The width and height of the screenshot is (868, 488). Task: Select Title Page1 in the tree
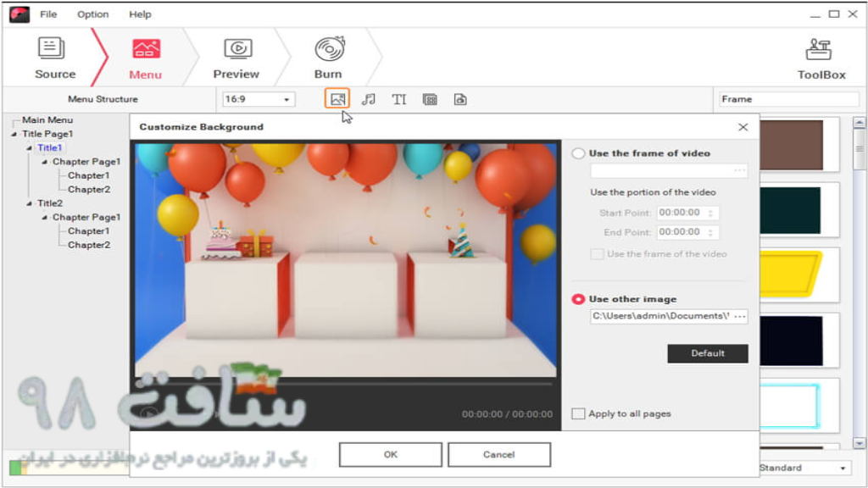(x=47, y=134)
